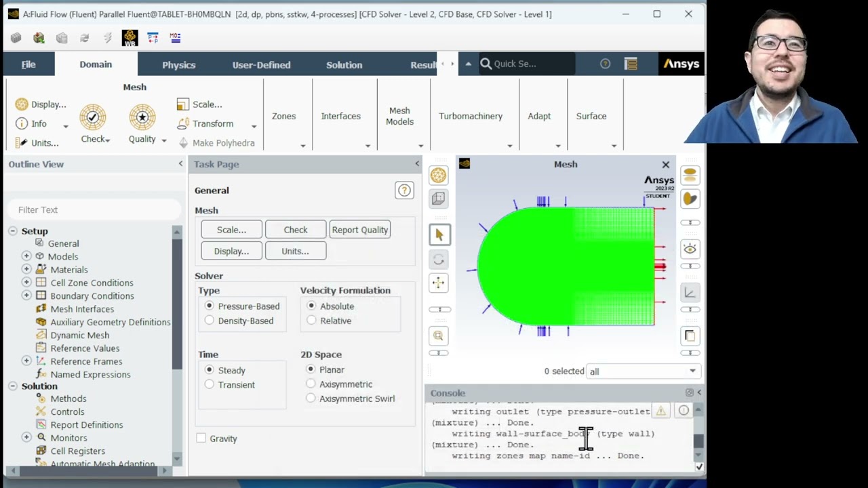Click the cube view icon in viewport toolbar
Image resolution: width=868 pixels, height=488 pixels.
tap(439, 199)
